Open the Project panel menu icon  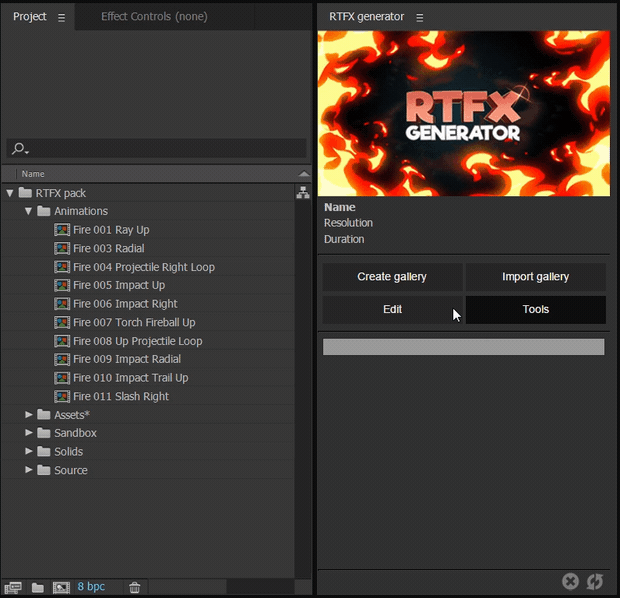click(x=61, y=17)
